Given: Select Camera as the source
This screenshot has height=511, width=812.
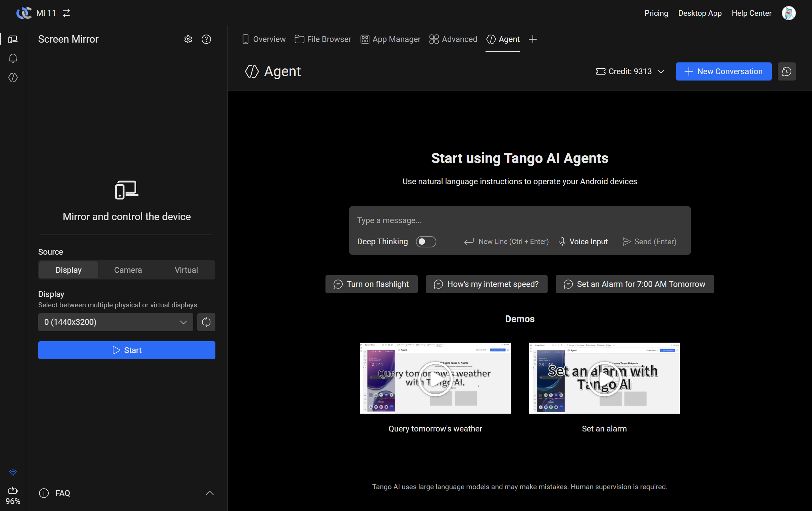Looking at the screenshot, I should (x=128, y=270).
